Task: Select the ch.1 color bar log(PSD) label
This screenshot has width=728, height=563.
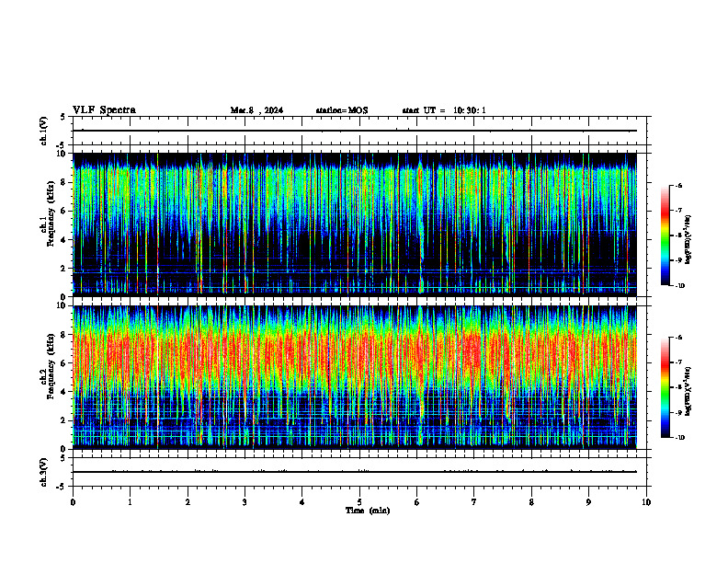Action: [x=688, y=240]
